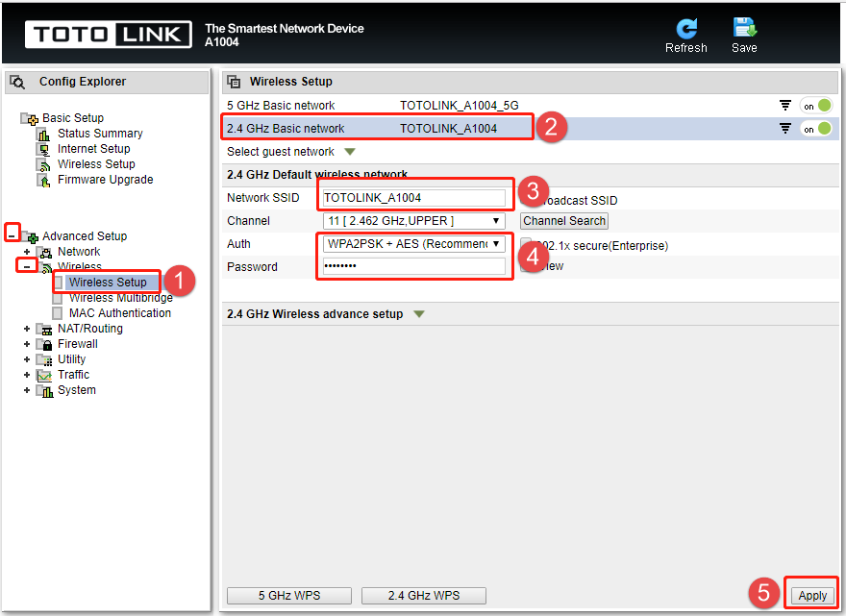The width and height of the screenshot is (846, 616).
Task: Open the Firmware Upgrade icon
Action: tap(43, 180)
